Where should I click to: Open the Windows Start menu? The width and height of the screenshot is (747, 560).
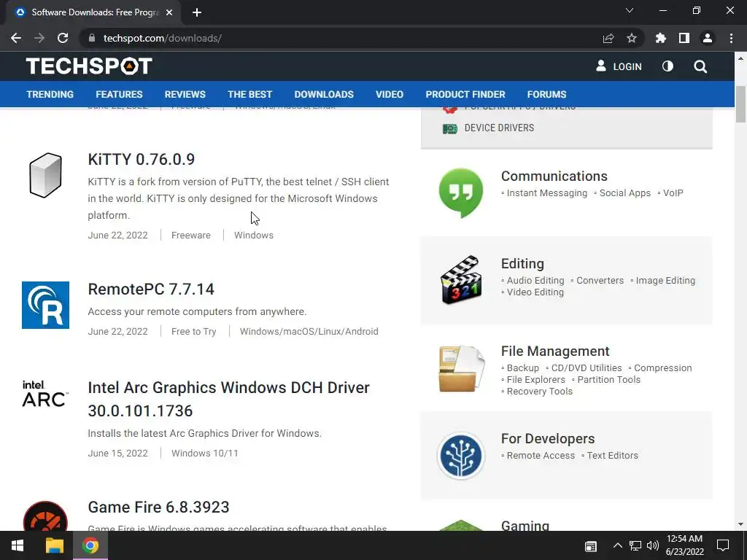(x=18, y=545)
